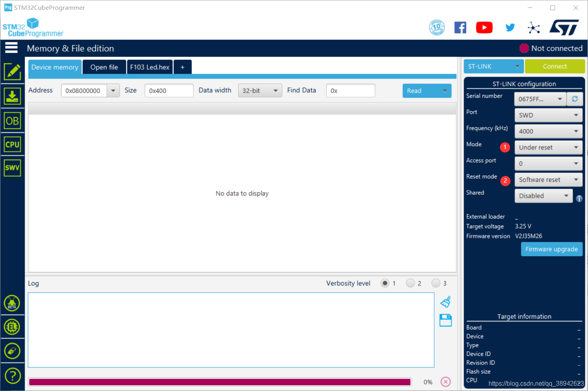This screenshot has width=588, height=391.
Task: Switch to the Open file tab
Action: [104, 67]
